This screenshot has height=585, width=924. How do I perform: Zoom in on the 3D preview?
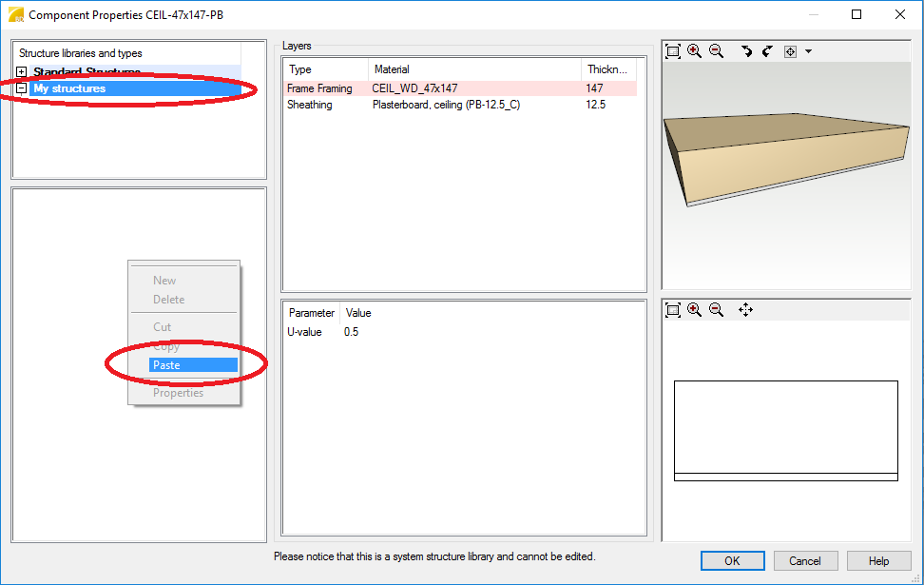[x=695, y=51]
